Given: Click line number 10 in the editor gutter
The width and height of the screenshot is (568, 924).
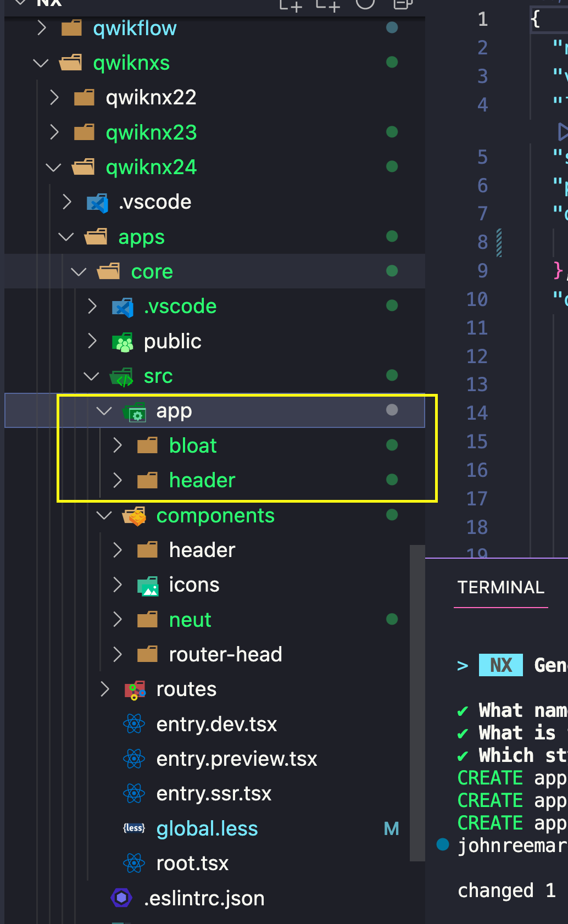Looking at the screenshot, I should (477, 299).
